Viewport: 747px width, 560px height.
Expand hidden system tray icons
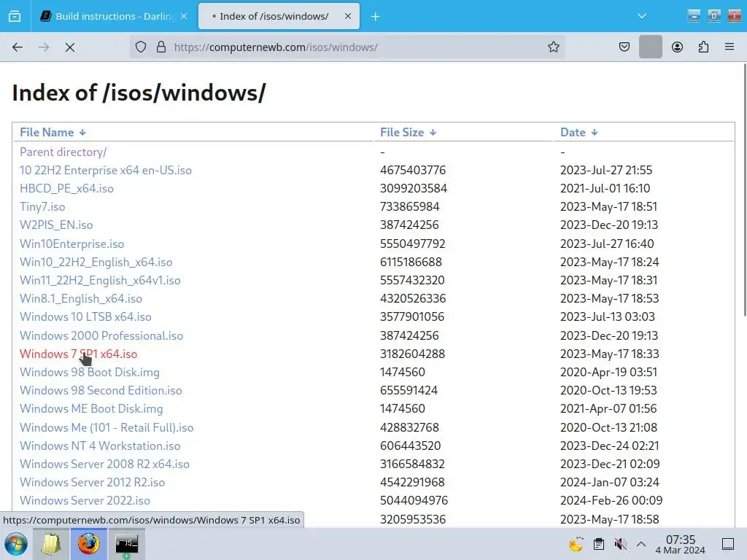tap(641, 543)
